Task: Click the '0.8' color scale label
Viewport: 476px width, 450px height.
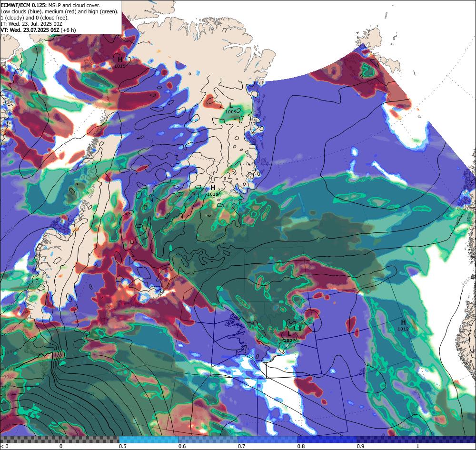Action: coord(301,446)
